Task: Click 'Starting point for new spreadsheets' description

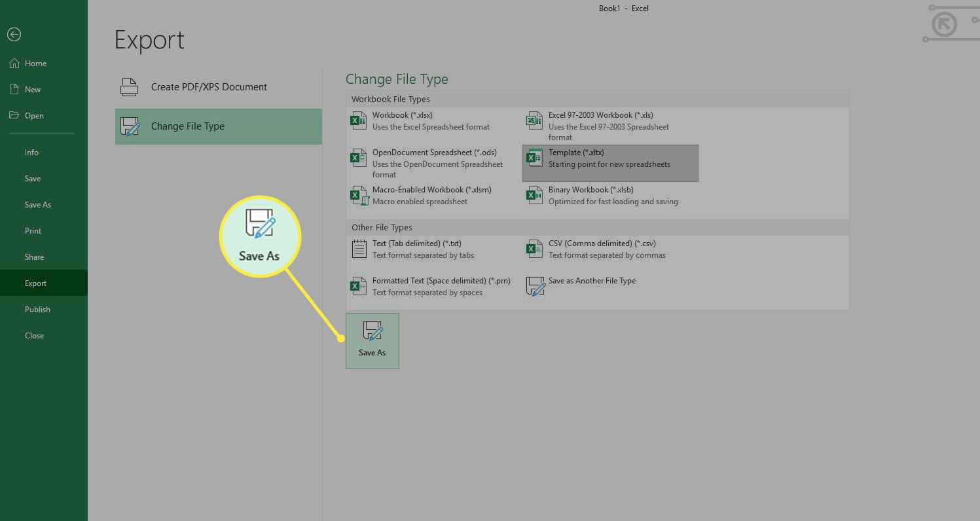Action: click(x=609, y=164)
